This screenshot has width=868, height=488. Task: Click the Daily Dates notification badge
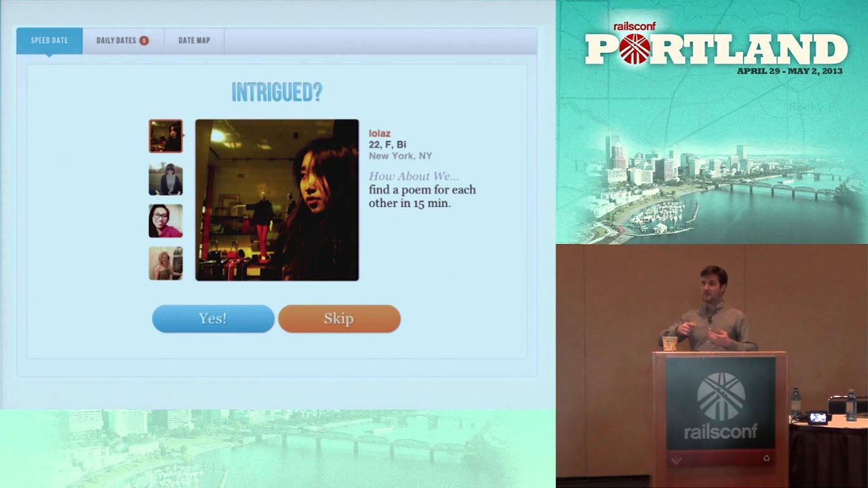tap(144, 41)
